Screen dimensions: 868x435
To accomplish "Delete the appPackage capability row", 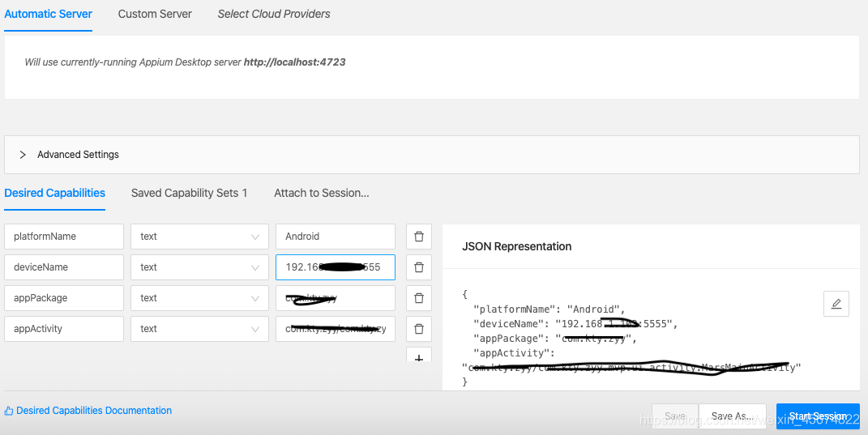I will click(419, 298).
